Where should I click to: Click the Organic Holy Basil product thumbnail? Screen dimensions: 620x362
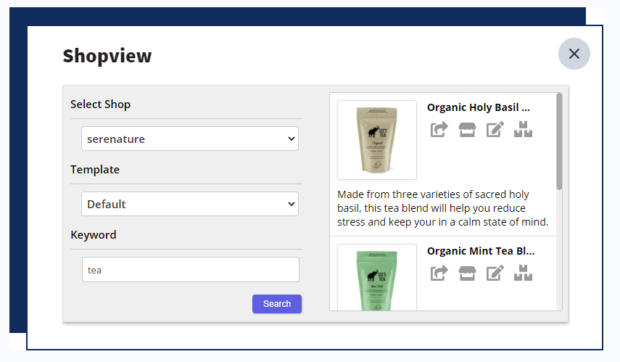[377, 140]
